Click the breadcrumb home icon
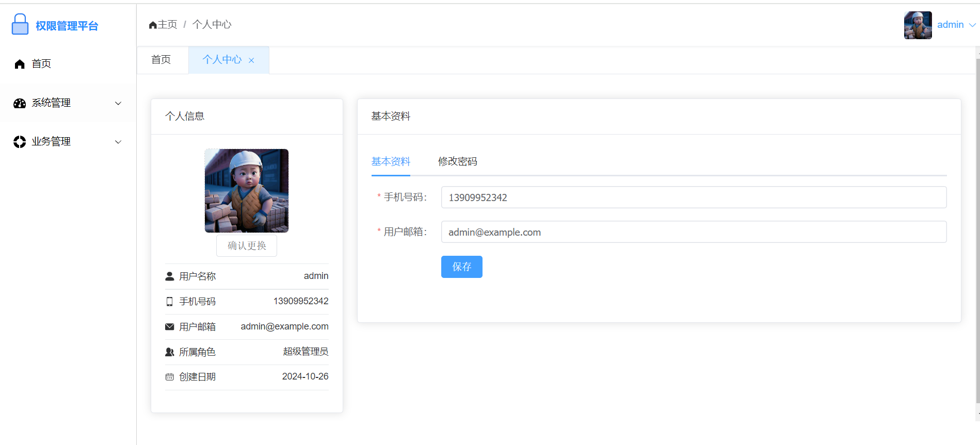Image resolution: width=980 pixels, height=445 pixels. [153, 25]
